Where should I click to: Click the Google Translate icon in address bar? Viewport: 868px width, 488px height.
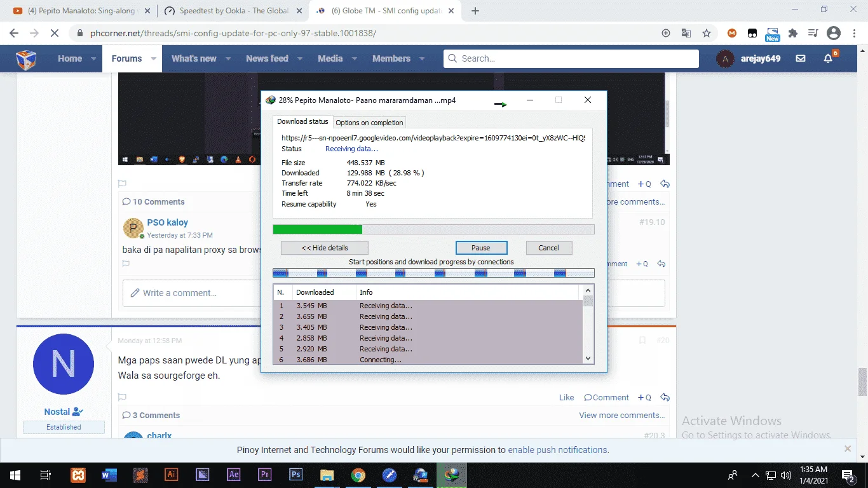coord(686,33)
